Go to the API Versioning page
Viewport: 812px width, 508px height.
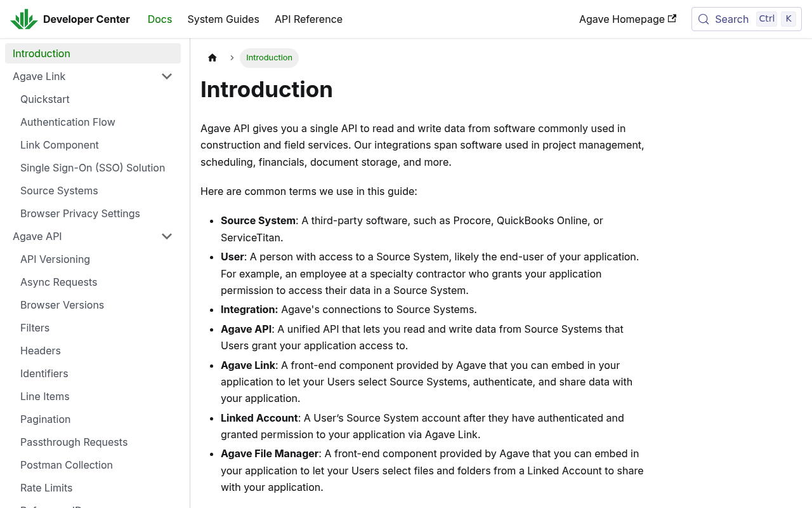(96, 259)
